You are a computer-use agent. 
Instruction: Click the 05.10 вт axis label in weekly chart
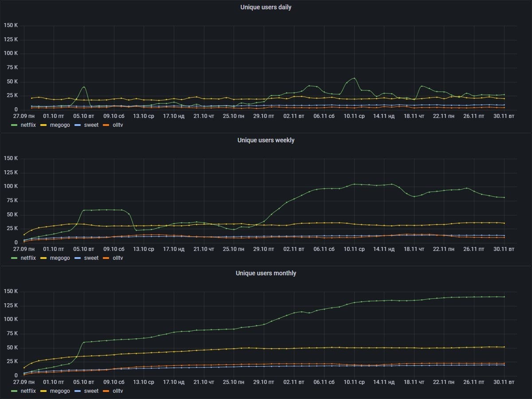coord(84,249)
